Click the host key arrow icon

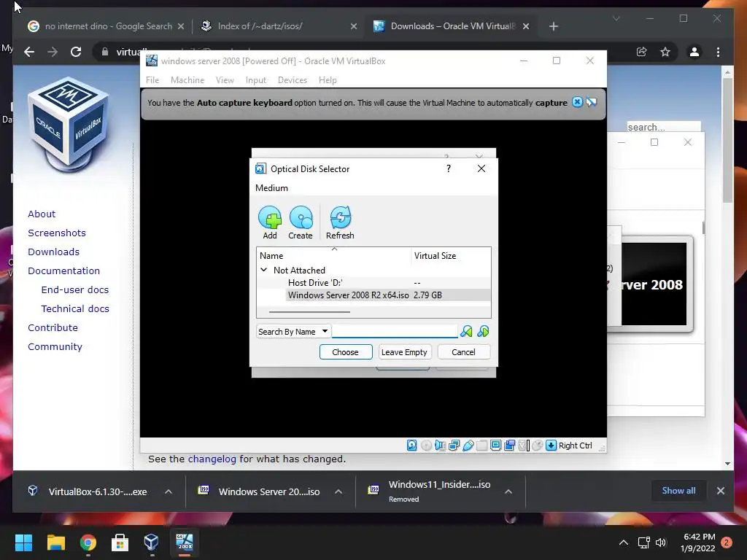click(551, 446)
